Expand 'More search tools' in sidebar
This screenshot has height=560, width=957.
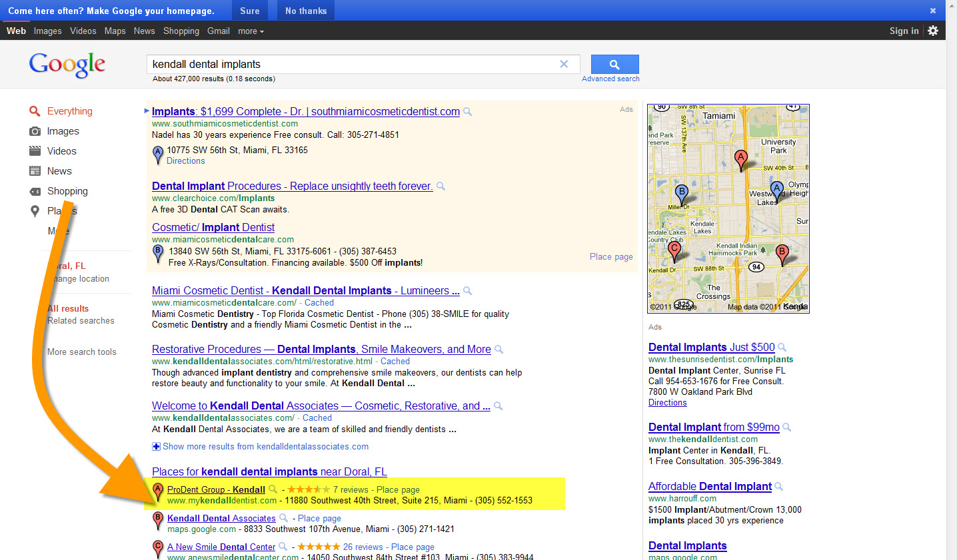(81, 352)
